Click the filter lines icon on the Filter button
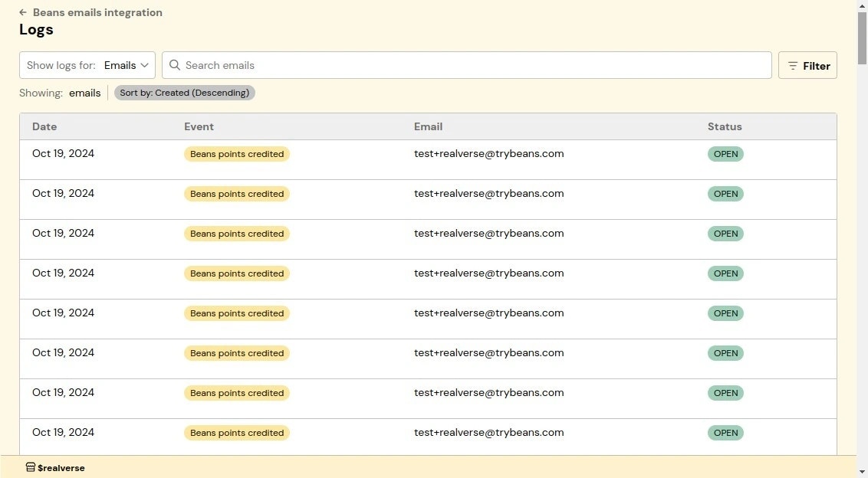The height and width of the screenshot is (478, 868). tap(793, 66)
